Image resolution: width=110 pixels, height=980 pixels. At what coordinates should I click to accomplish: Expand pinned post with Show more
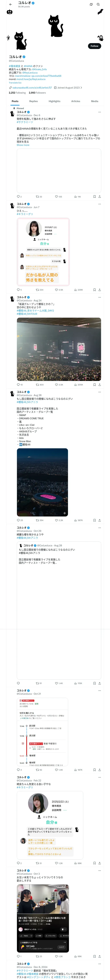(23, 145)
